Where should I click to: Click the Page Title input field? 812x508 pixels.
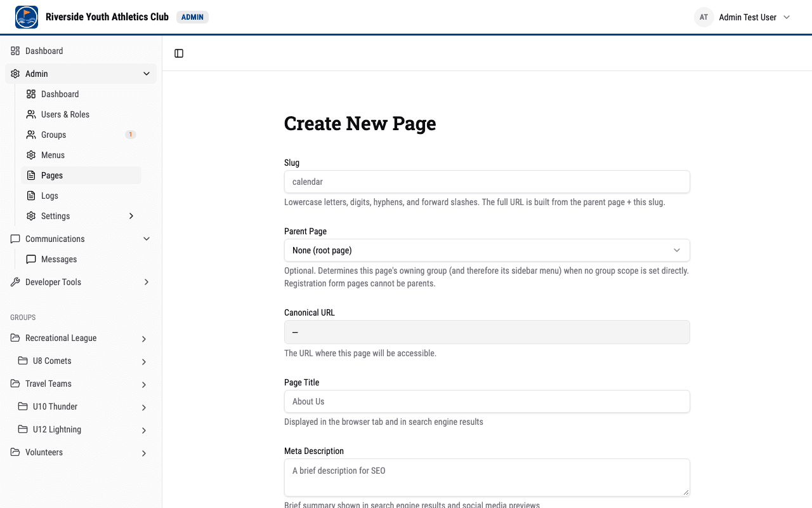(x=487, y=401)
